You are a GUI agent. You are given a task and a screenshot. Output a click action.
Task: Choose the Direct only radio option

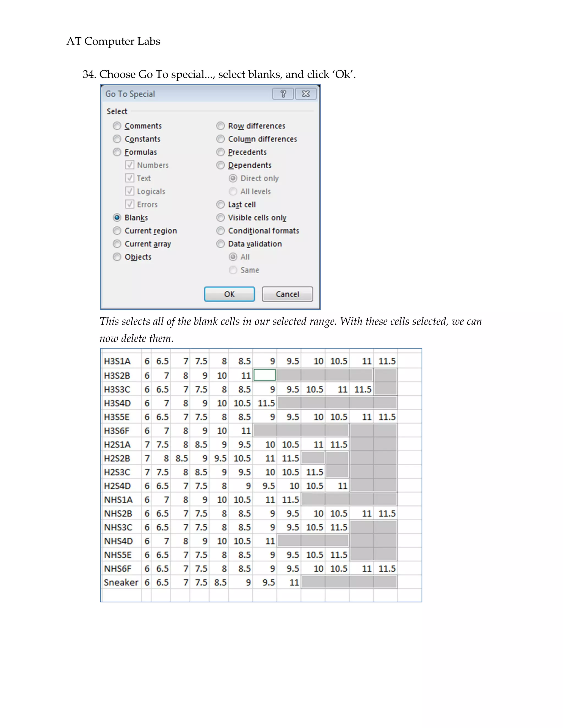coord(233,178)
